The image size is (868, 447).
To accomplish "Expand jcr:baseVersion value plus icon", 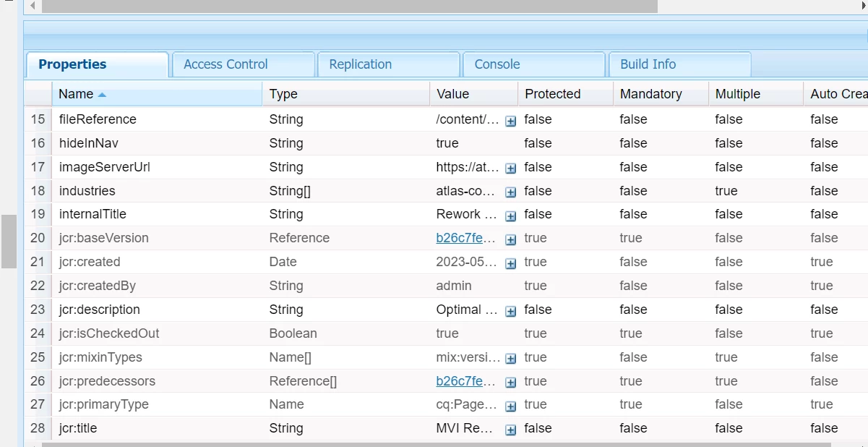I will coord(510,239).
